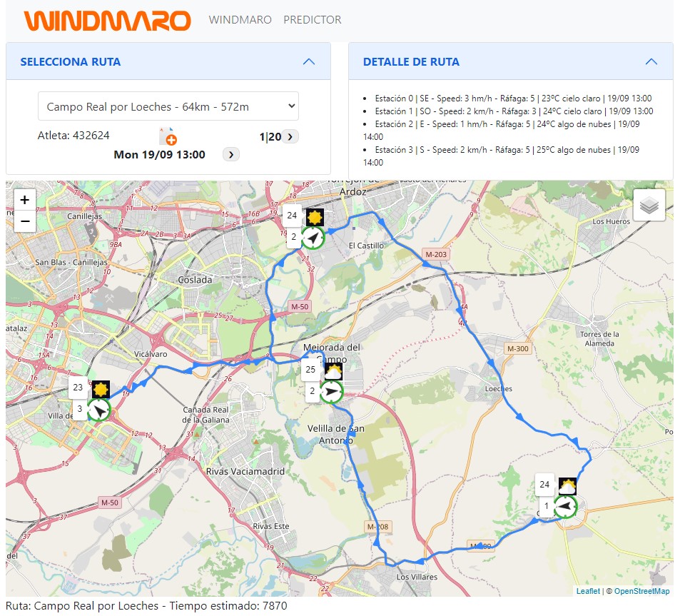Advance to next page beside 1|20

click(x=290, y=136)
